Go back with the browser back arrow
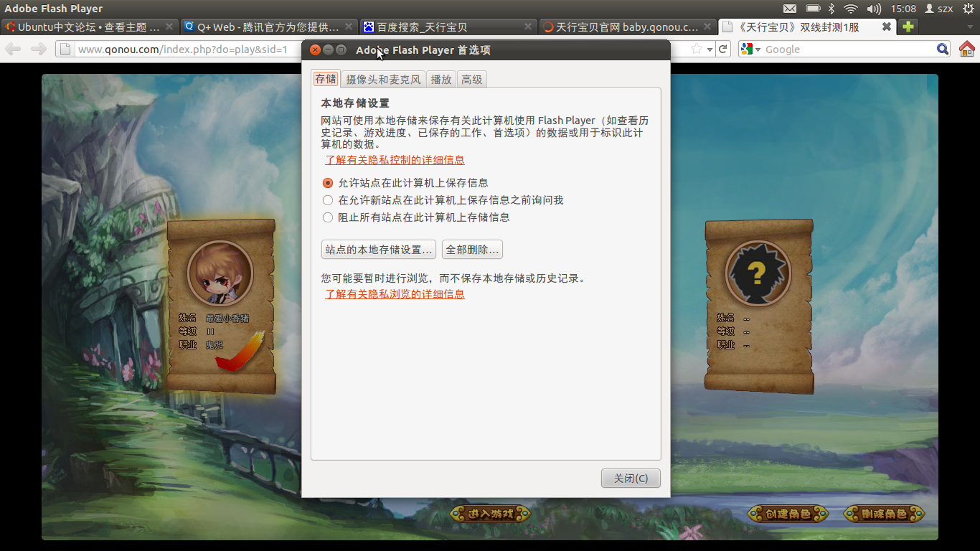The image size is (980, 551). [14, 50]
